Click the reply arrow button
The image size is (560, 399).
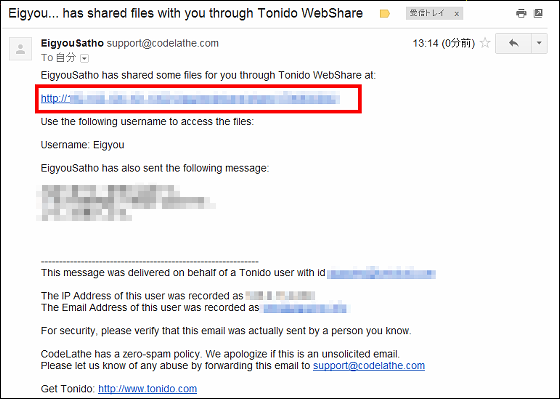point(514,43)
